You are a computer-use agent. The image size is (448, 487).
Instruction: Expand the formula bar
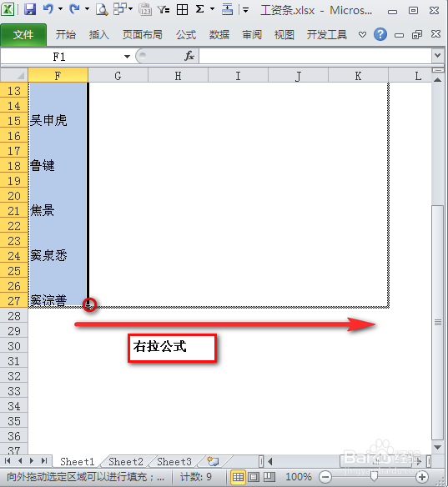point(438,56)
